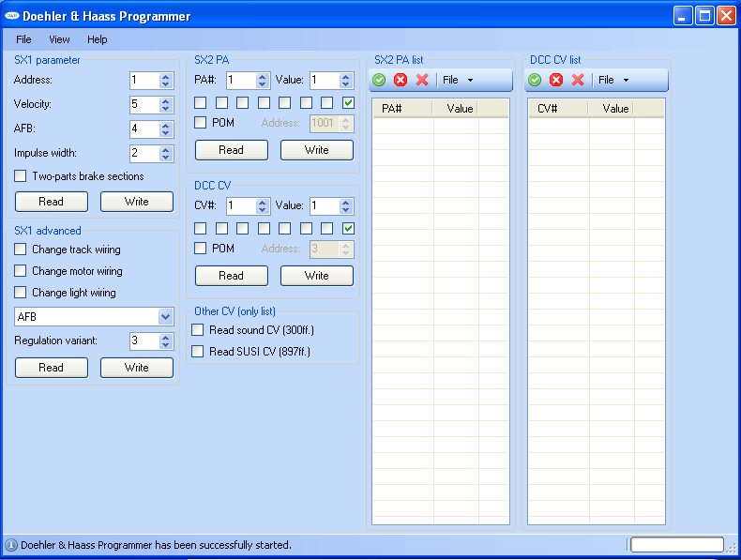Expand the AFB combo box in SX1 advanced
This screenshot has width=741, height=560.
(x=165, y=317)
